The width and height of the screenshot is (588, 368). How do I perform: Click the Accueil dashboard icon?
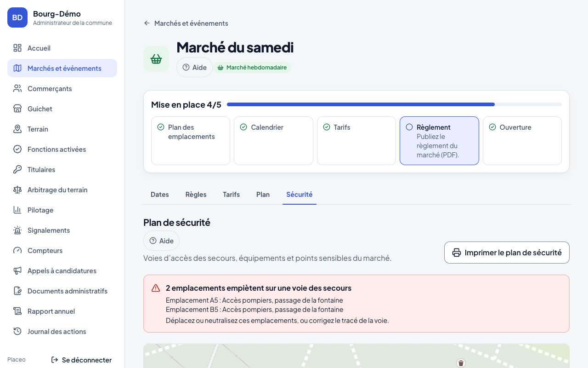pos(17,48)
